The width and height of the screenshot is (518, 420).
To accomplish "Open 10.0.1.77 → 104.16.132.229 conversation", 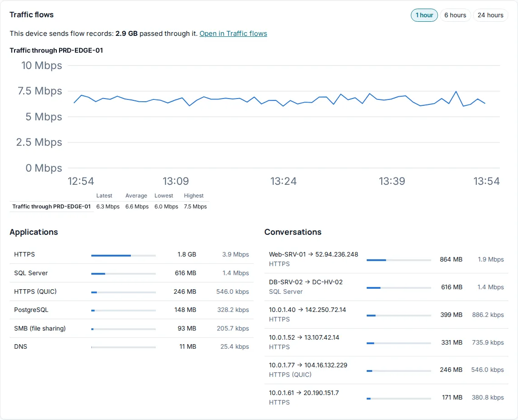I will click(x=386, y=370).
